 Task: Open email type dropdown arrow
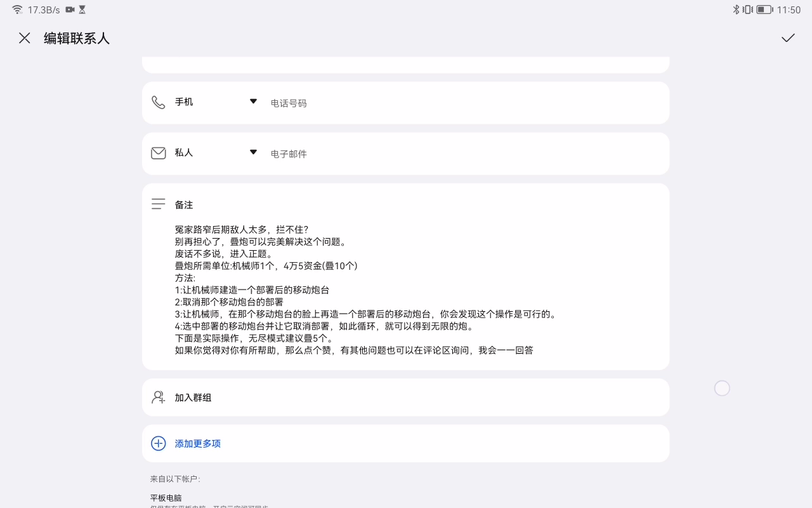click(253, 152)
